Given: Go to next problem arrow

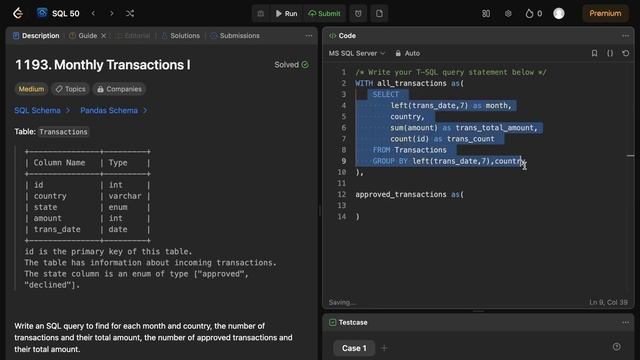Looking at the screenshot, I should click(x=111, y=13).
